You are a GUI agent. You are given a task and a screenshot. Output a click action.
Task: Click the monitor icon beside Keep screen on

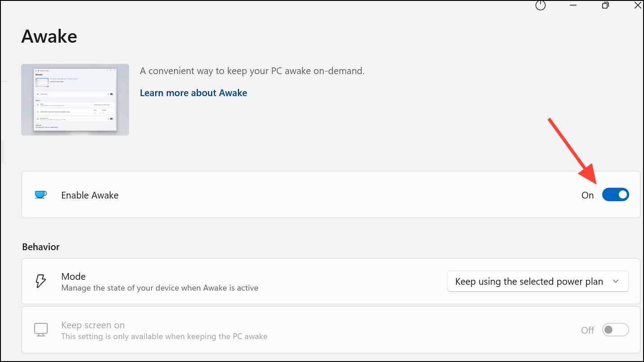pos(40,330)
